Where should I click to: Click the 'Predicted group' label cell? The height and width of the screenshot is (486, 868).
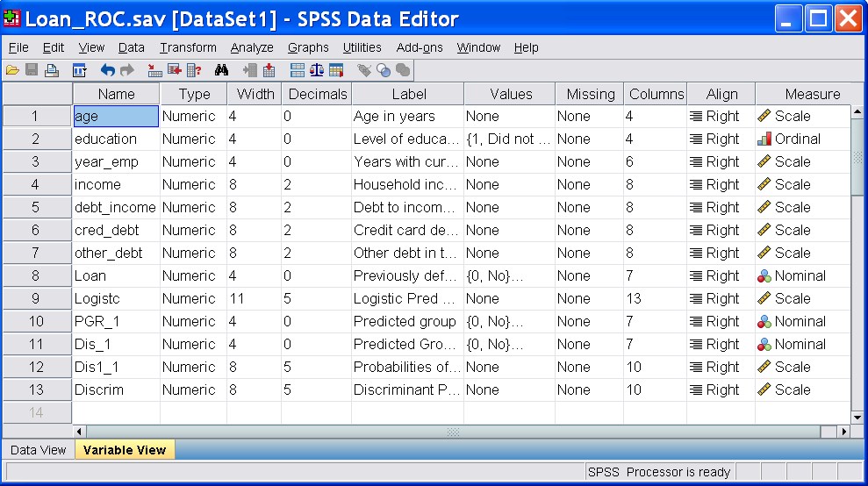(x=408, y=321)
